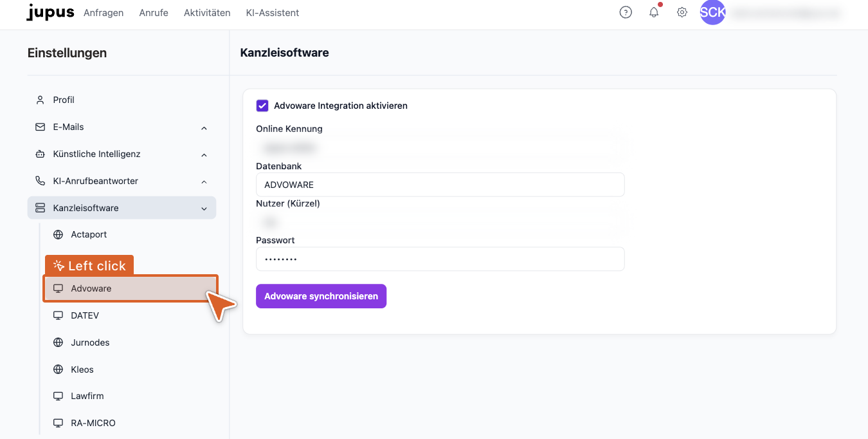
Task: Open settings gear icon in header
Action: [682, 12]
